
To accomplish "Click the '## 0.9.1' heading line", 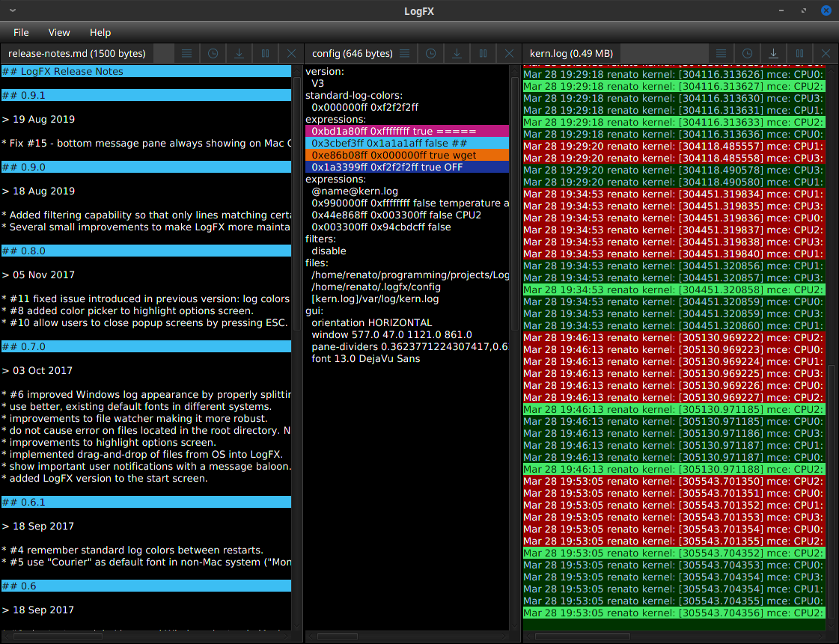I will click(146, 95).
